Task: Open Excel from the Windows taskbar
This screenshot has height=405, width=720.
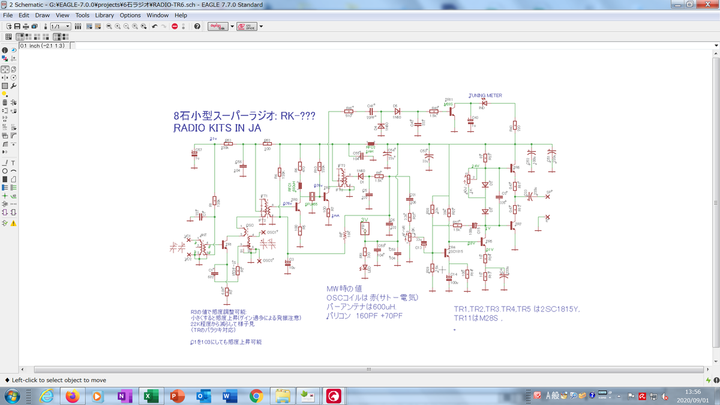Action: pos(151,397)
